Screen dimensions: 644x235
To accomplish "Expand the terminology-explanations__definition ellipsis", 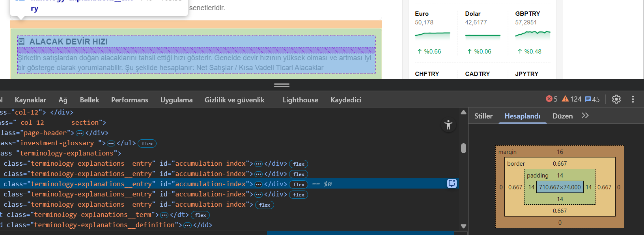I will click(187, 225).
